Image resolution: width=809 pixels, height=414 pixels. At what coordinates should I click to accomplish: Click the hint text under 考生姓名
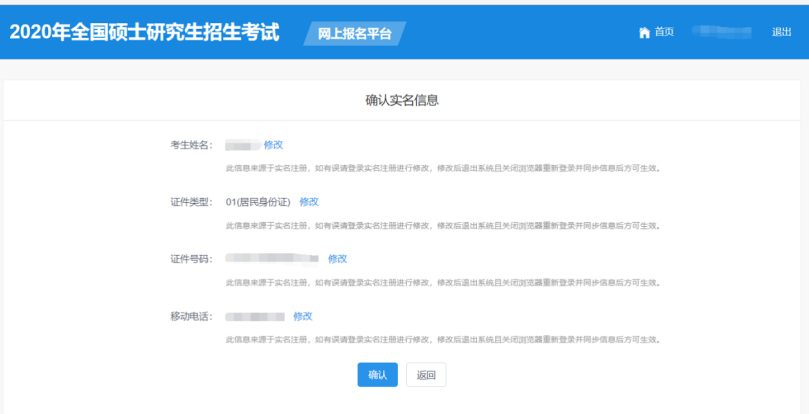click(442, 168)
